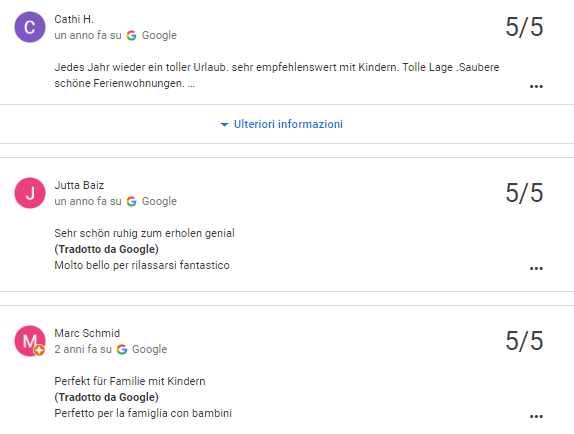The height and width of the screenshot is (434, 574).
Task: Click Google logo in Marc Schmid's review
Action: (122, 349)
